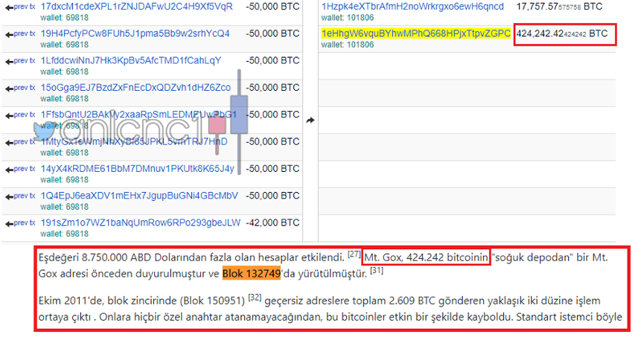
Task: Open address 191sZm1o7WZ1baNqUmRow6RPo293gbeJLW
Action: coord(141,223)
